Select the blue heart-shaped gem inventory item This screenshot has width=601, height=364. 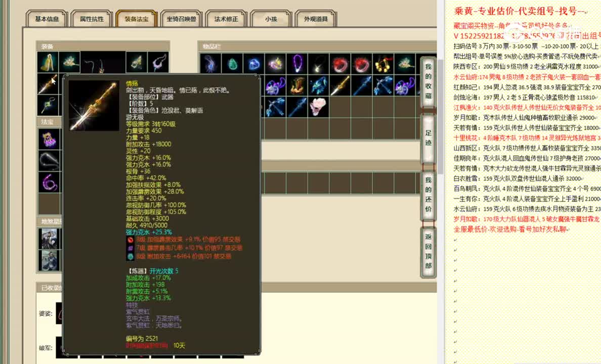[x=254, y=63]
